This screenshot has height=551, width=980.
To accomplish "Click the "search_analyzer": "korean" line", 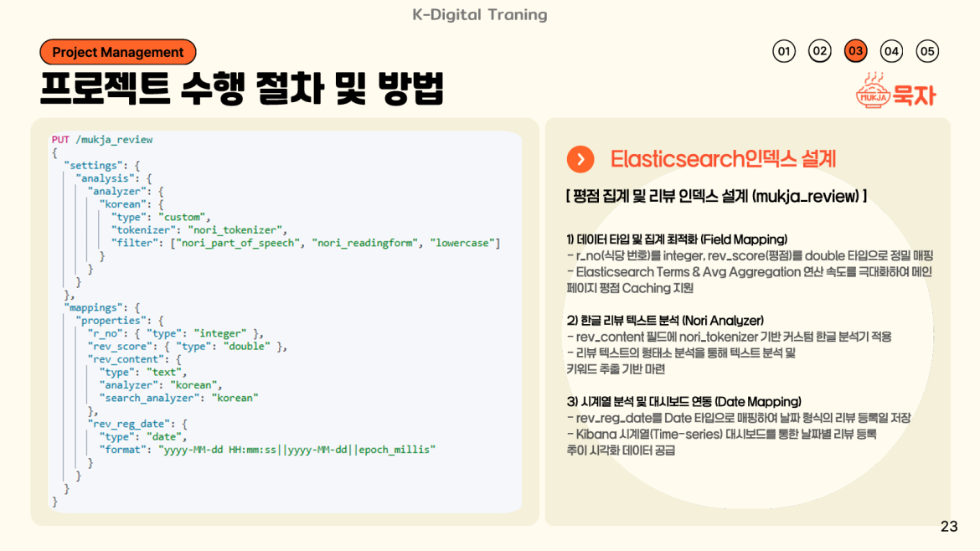I will (x=178, y=398).
